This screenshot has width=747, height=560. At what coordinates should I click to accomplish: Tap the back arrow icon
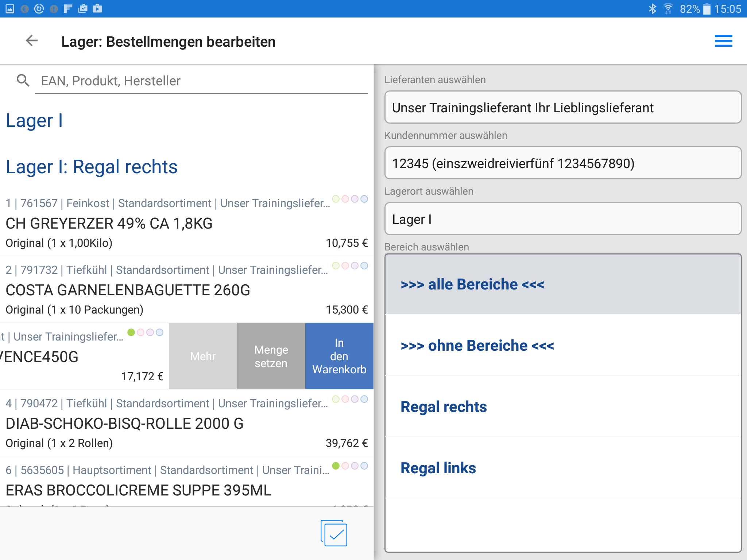click(32, 41)
